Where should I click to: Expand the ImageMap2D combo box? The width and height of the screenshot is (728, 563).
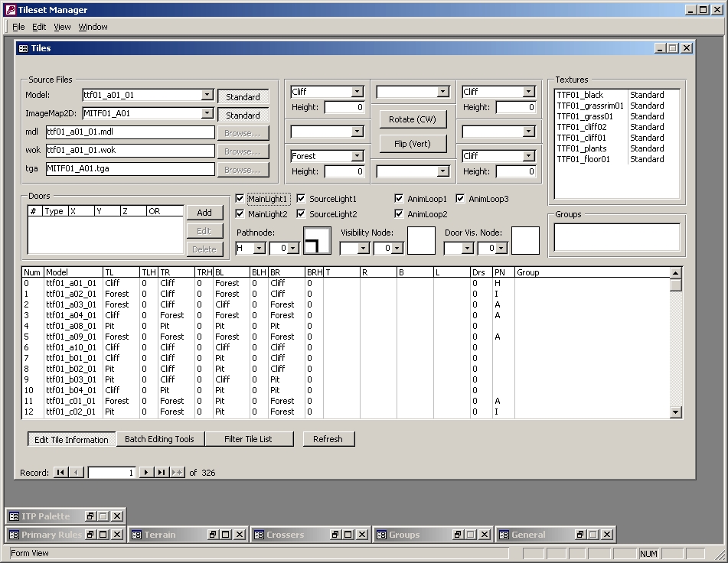tap(207, 114)
